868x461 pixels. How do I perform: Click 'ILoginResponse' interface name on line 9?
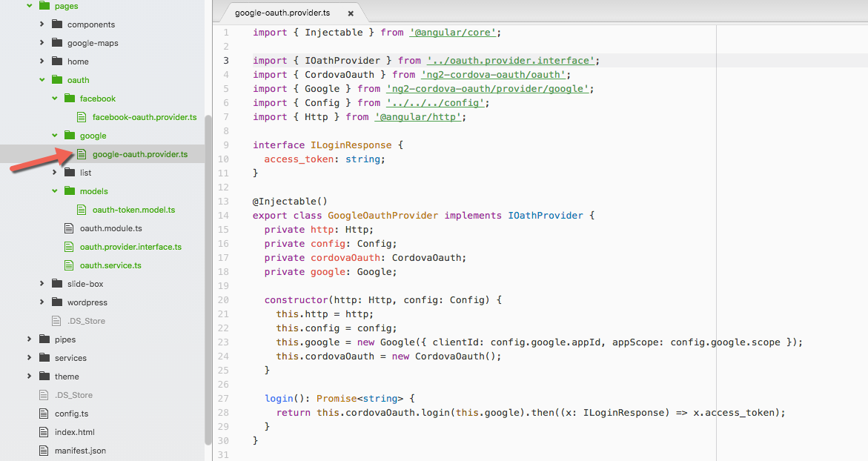[x=351, y=145]
